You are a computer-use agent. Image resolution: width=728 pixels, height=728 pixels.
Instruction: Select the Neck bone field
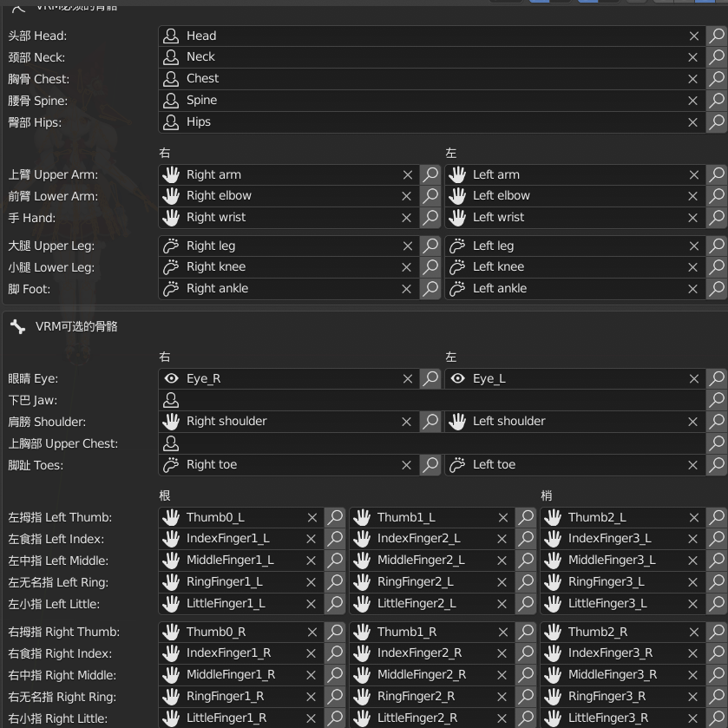pyautogui.click(x=432, y=57)
